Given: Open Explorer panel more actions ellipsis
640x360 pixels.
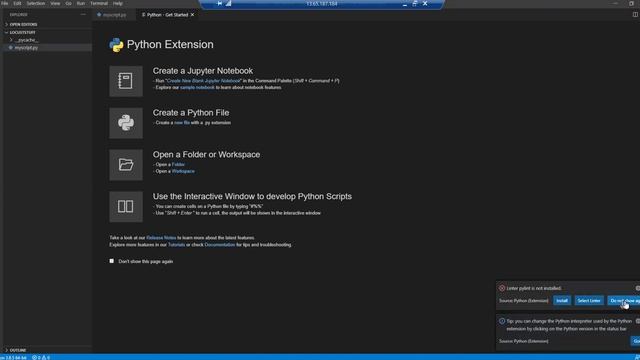Looking at the screenshot, I should click(83, 14).
